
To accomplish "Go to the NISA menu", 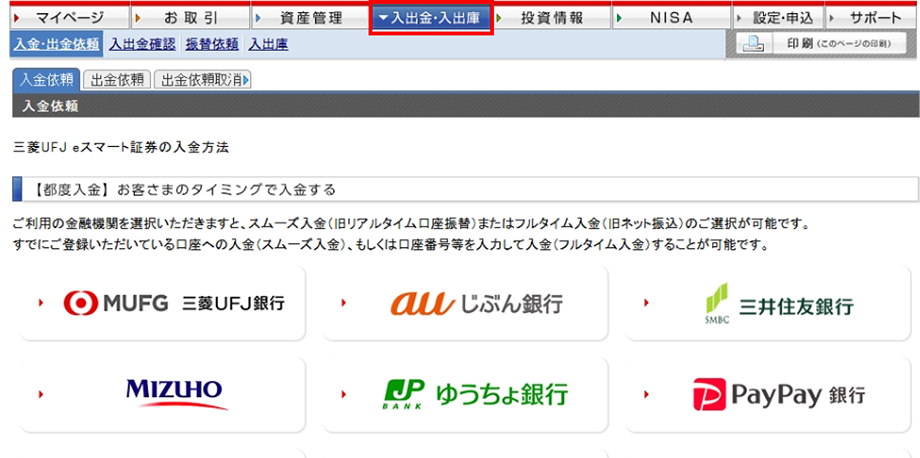I will tap(670, 18).
